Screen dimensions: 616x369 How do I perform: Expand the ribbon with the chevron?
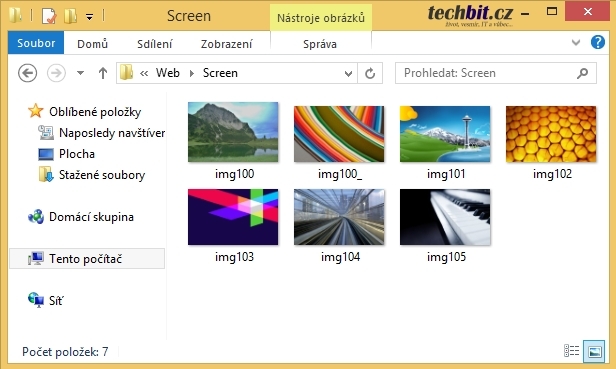point(576,42)
